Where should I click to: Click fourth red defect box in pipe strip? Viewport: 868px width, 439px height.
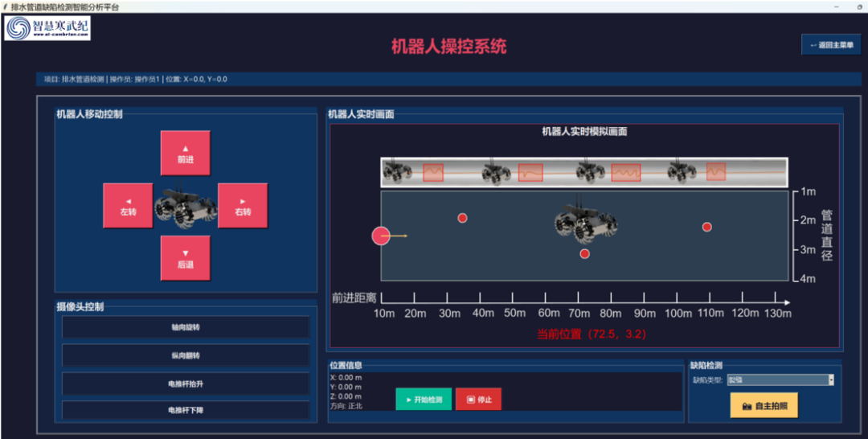[x=716, y=171]
